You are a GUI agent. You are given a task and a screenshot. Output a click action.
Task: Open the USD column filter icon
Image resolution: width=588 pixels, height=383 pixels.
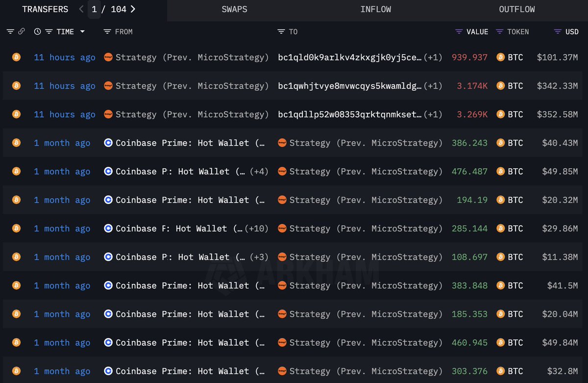pos(558,31)
